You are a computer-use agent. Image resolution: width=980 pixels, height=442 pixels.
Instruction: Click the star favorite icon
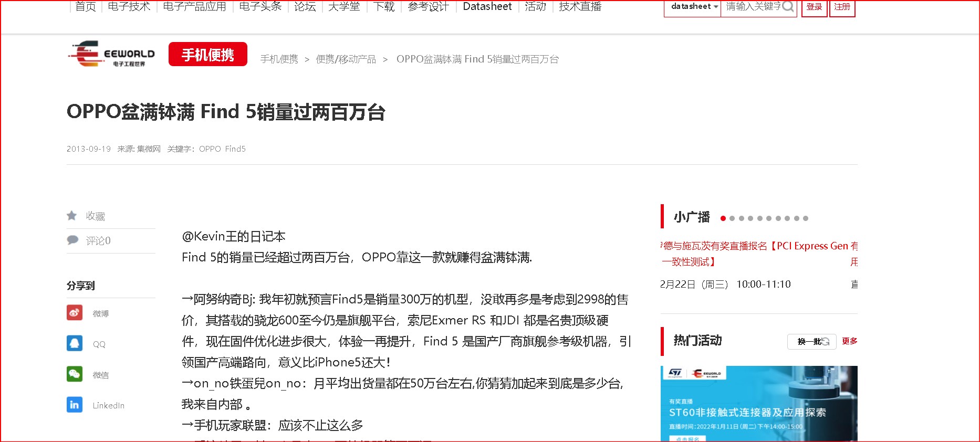point(72,216)
